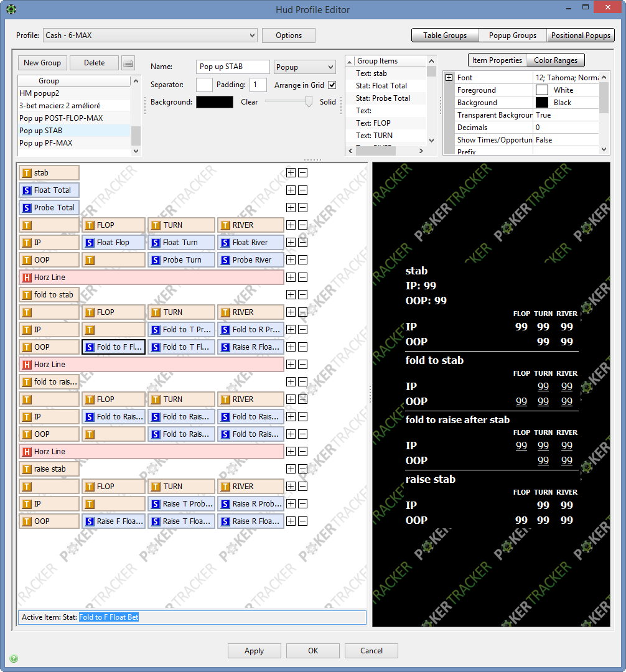Click the Group Items horizontal scroll right arrow
The width and height of the screenshot is (626, 672).
tap(421, 151)
